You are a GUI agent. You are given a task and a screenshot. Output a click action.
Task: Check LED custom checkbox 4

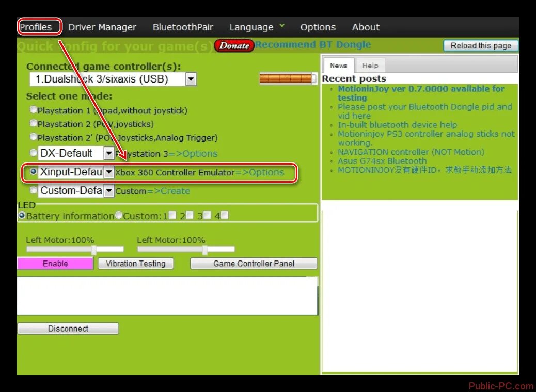tap(225, 215)
